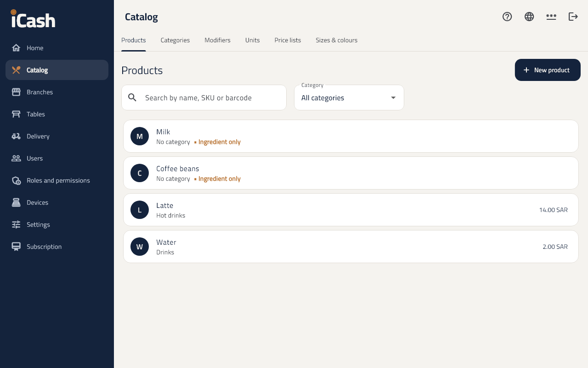Open the help question mark icon
Image resolution: width=588 pixels, height=368 pixels.
[507, 17]
